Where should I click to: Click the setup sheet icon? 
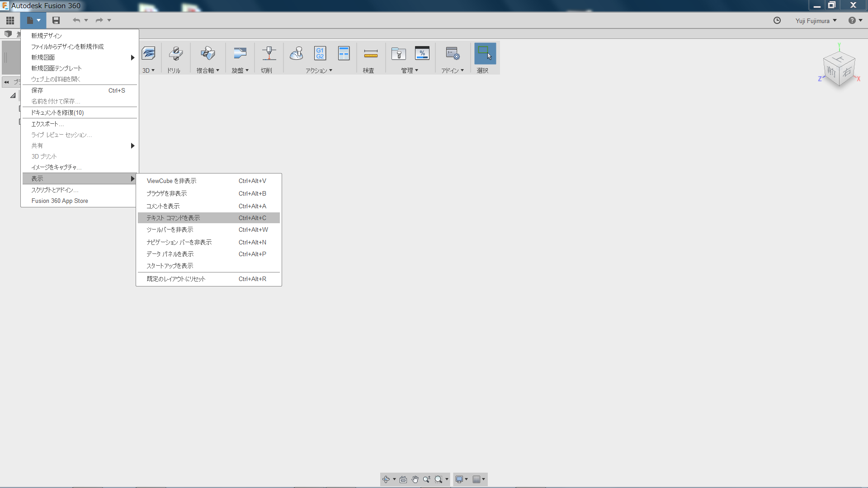click(344, 54)
